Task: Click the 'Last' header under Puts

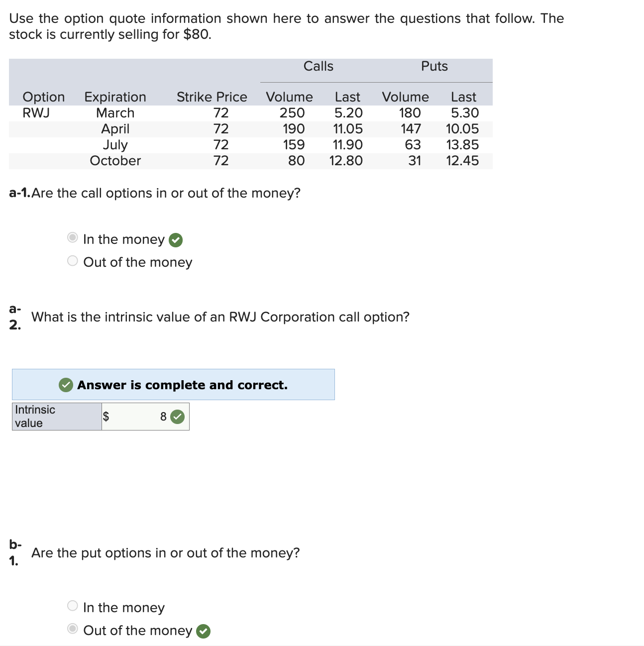Action: 463,97
